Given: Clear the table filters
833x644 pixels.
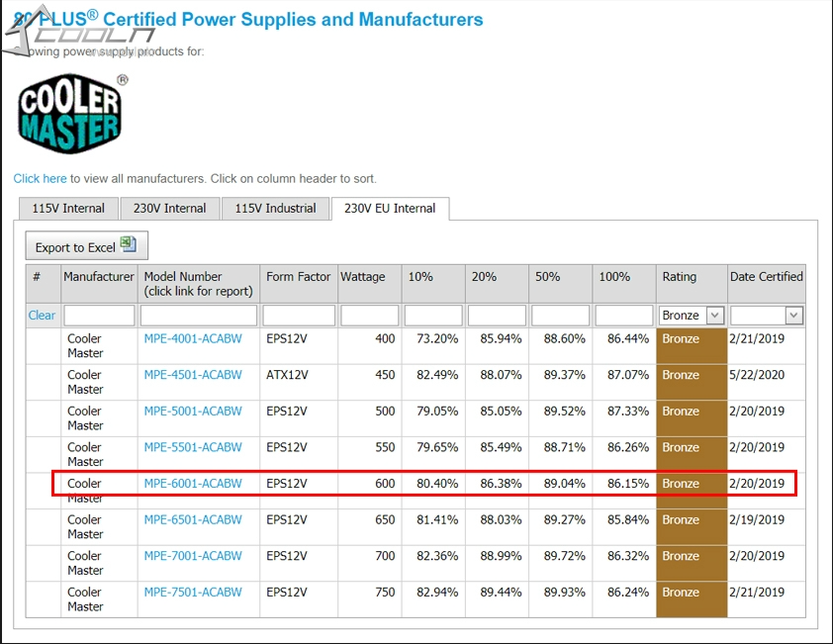Looking at the screenshot, I should coord(42,316).
